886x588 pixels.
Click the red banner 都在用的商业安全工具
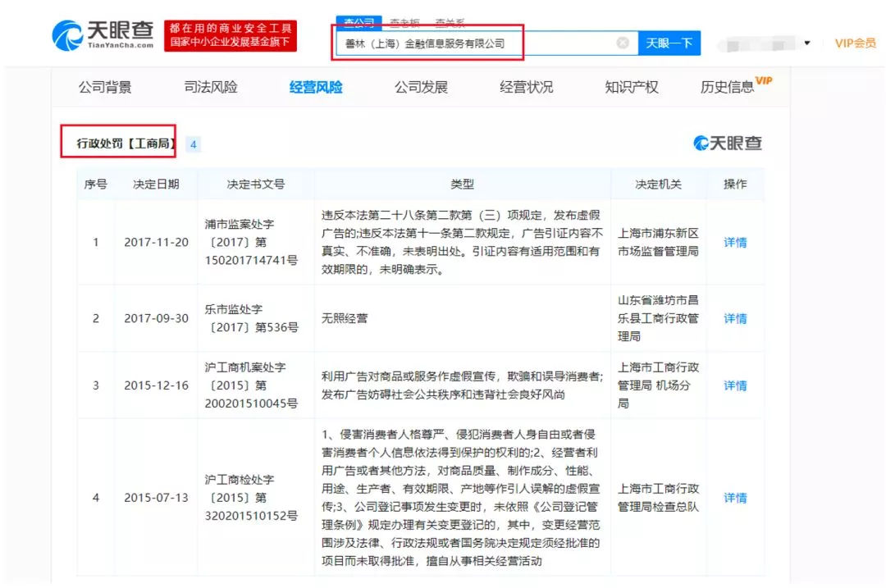pyautogui.click(x=231, y=35)
